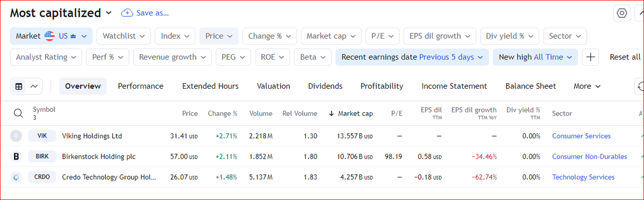The height and width of the screenshot is (200, 644).
Task: Select the Overview tab
Action: [83, 86]
